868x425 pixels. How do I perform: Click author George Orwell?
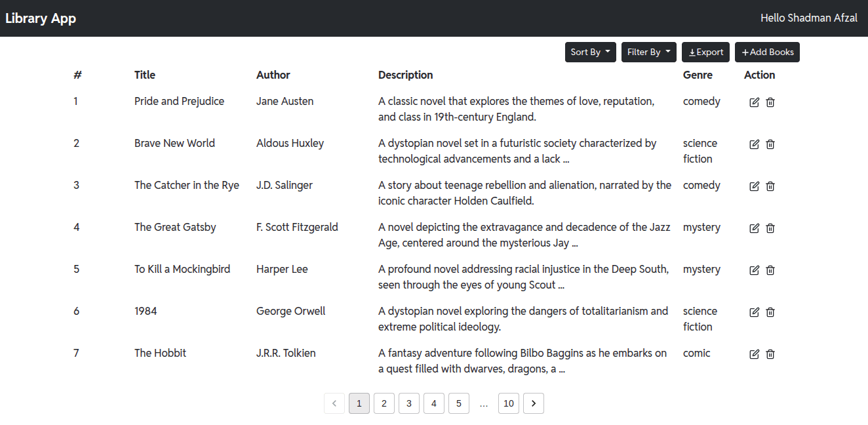(x=291, y=311)
